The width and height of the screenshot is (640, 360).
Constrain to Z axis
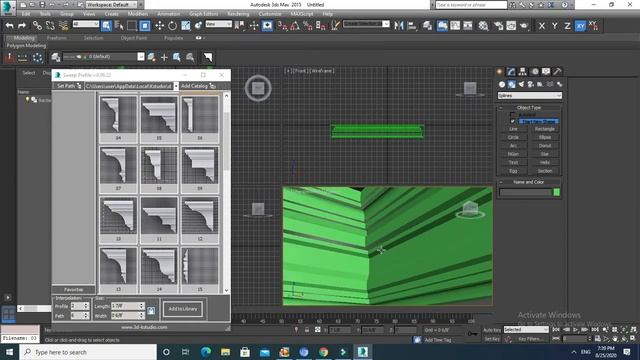(x=567, y=26)
